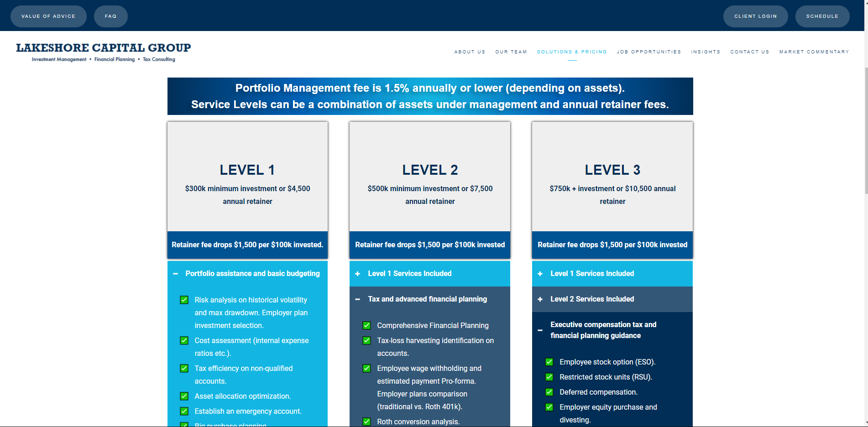Screen dimensions: 868x427
Task: Click checkmark next to Tax-loss harvesting identification
Action: click(367, 340)
